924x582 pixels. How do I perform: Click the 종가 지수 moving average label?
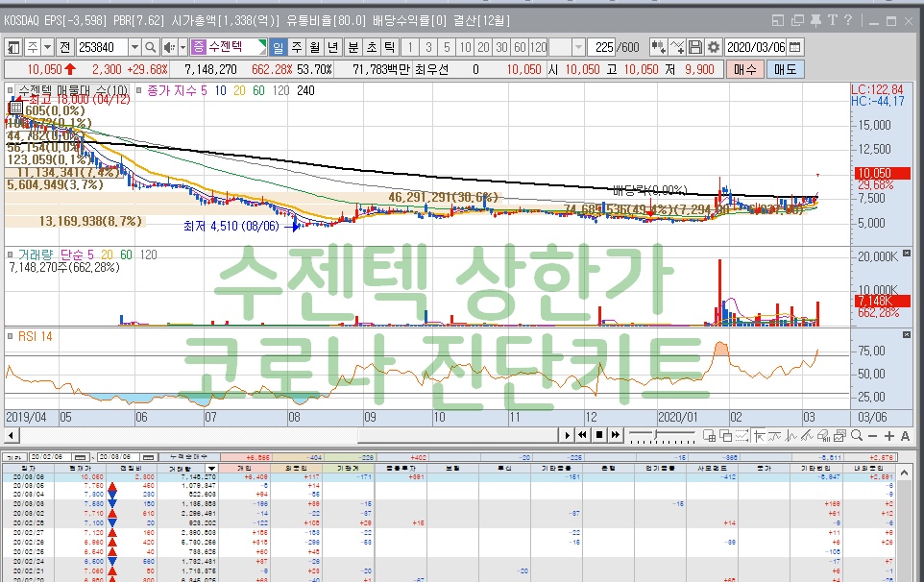point(172,90)
